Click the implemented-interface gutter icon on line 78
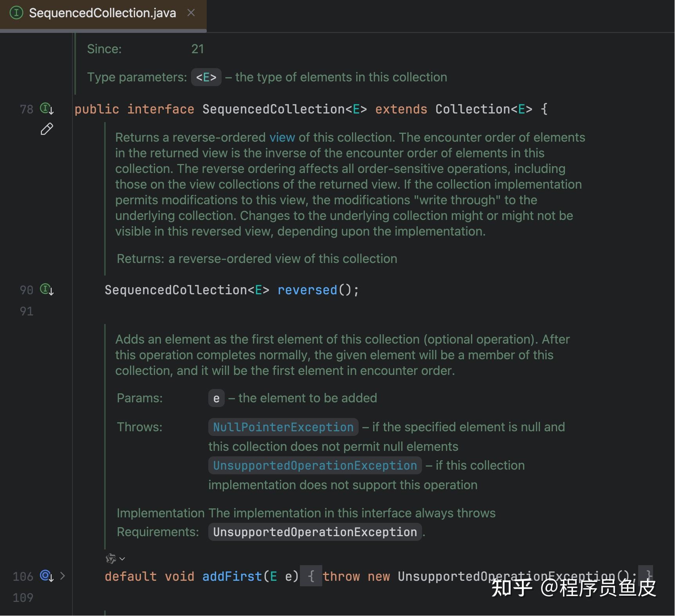Screen dimensions: 675x616 coord(47,109)
